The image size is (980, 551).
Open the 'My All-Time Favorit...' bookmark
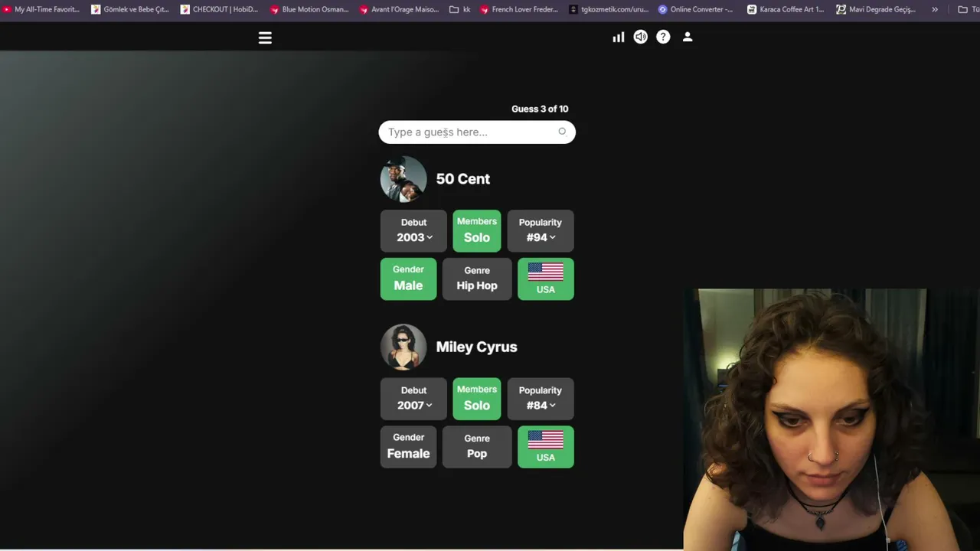41,9
